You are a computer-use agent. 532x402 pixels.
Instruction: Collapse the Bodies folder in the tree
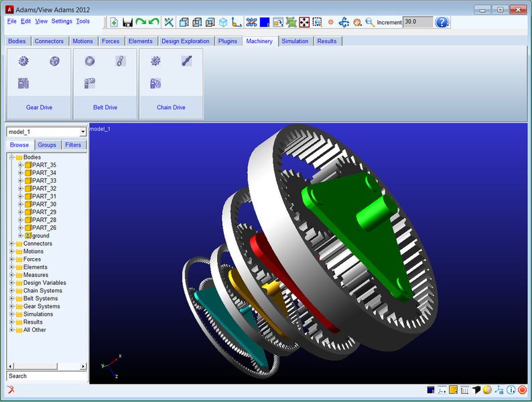click(x=11, y=157)
